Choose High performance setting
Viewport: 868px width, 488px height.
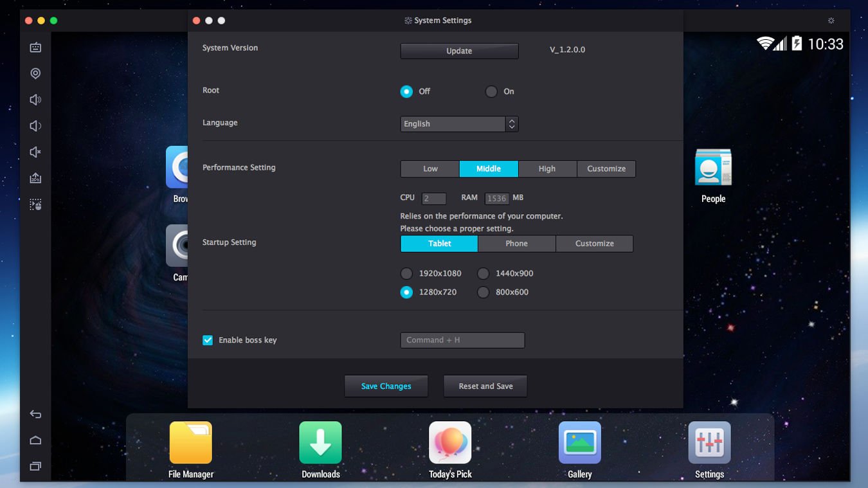pos(547,168)
